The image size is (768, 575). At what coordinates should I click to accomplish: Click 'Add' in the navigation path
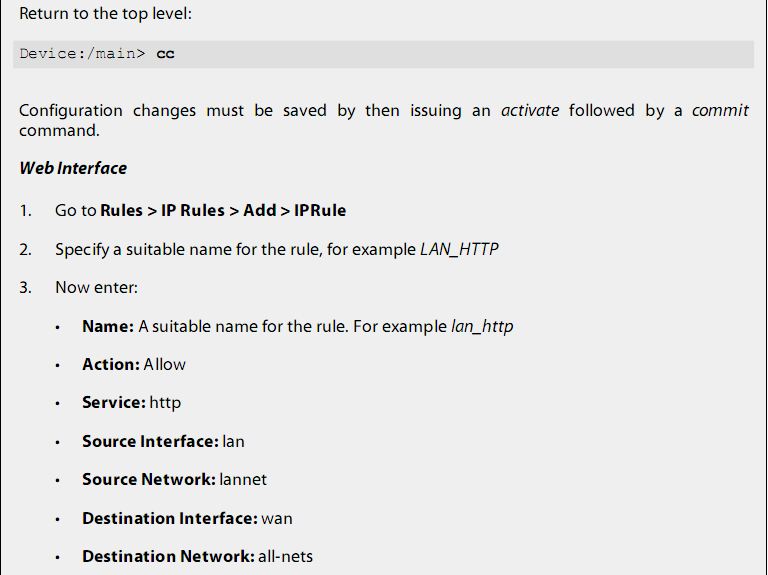click(260, 211)
